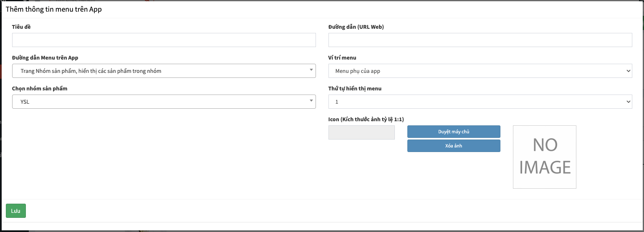Open the Chọn nhóm sản phẩm dropdown

point(164,102)
